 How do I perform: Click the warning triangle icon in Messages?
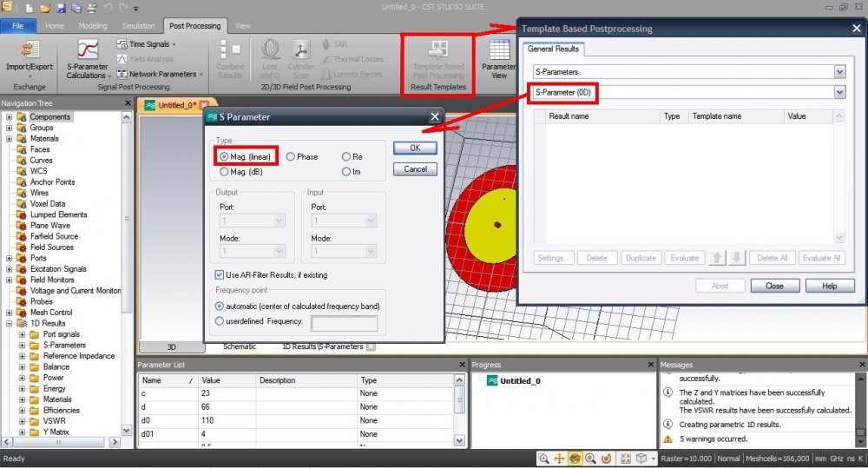pyautogui.click(x=668, y=438)
